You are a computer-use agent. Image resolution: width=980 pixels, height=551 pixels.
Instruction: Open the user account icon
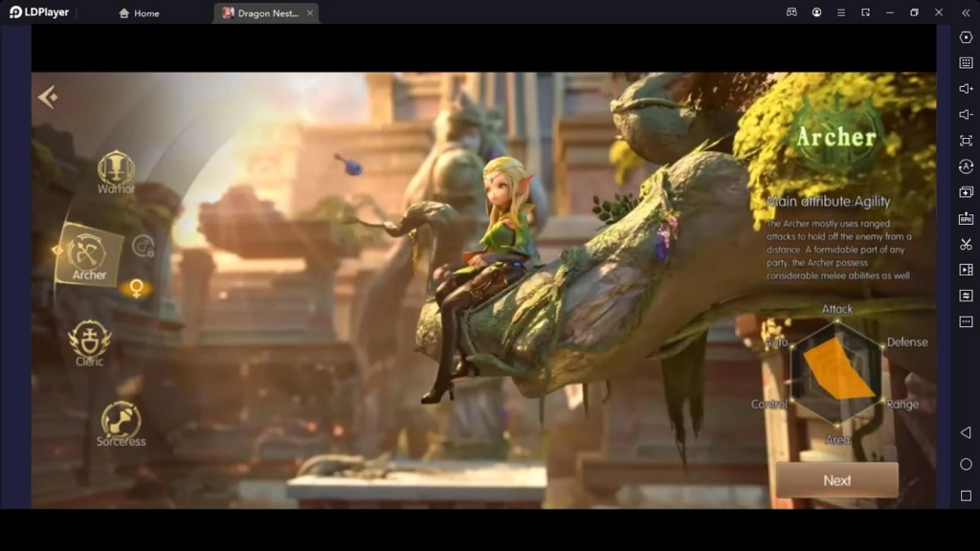click(x=816, y=12)
